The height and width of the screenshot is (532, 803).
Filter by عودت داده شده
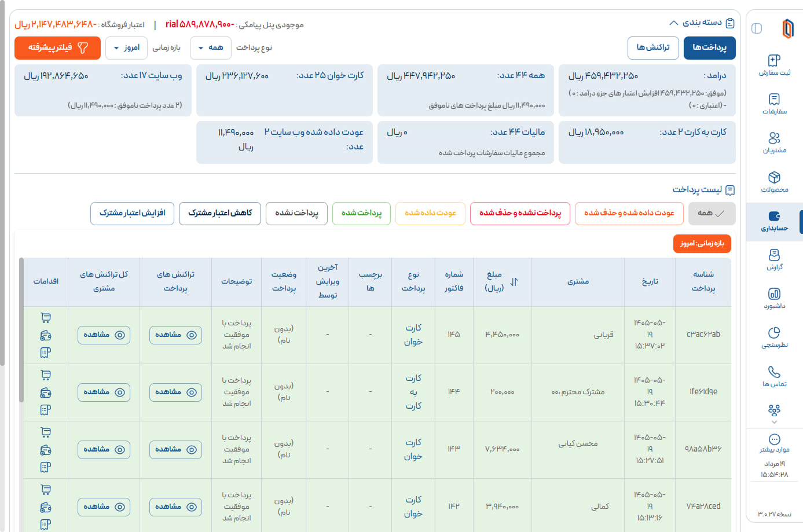click(430, 214)
